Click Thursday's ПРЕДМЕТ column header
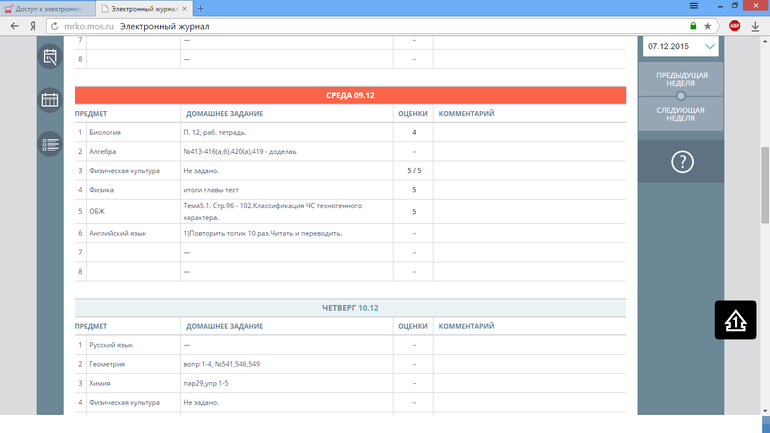 coord(91,326)
